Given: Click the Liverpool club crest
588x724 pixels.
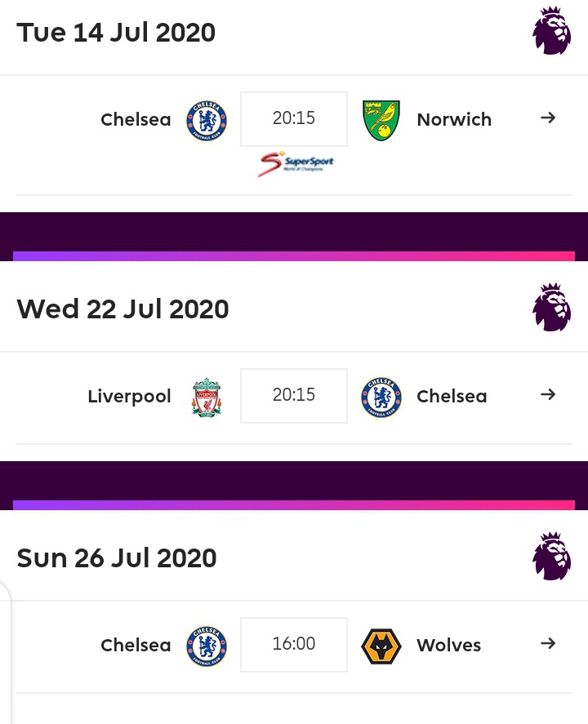Looking at the screenshot, I should tap(207, 397).
